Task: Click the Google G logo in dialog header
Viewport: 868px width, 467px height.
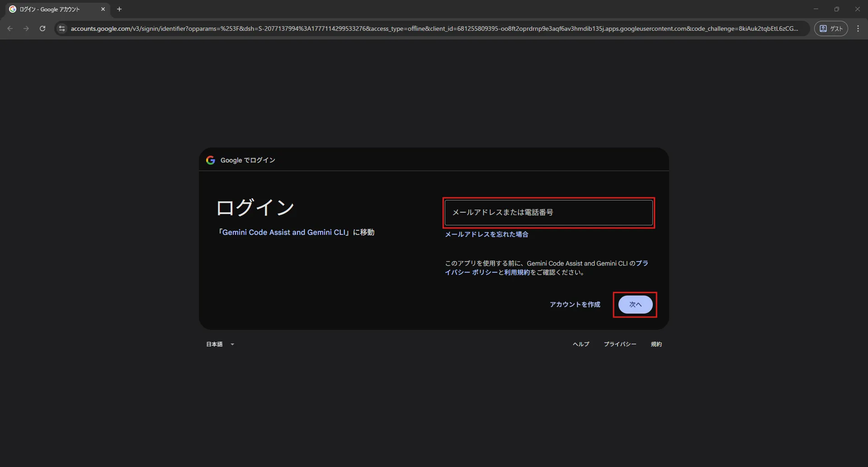Action: click(211, 160)
